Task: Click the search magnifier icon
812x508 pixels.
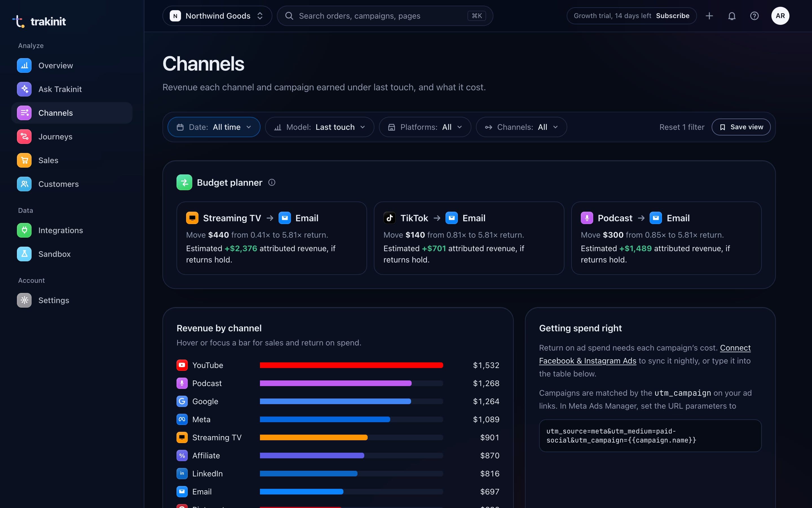Action: pos(289,16)
